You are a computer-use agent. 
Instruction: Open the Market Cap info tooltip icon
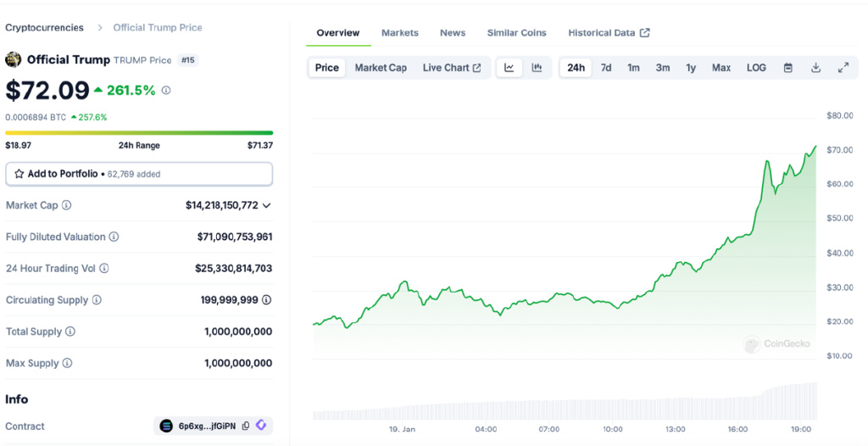pos(66,205)
